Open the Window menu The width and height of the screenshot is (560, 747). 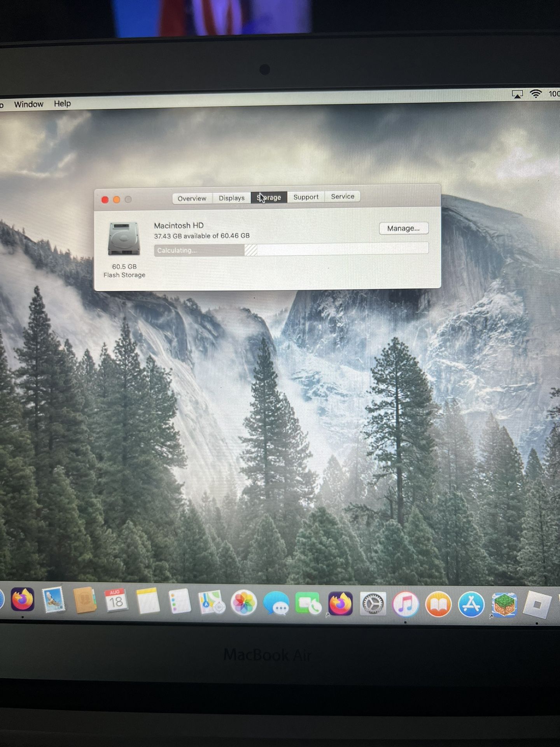click(x=28, y=104)
